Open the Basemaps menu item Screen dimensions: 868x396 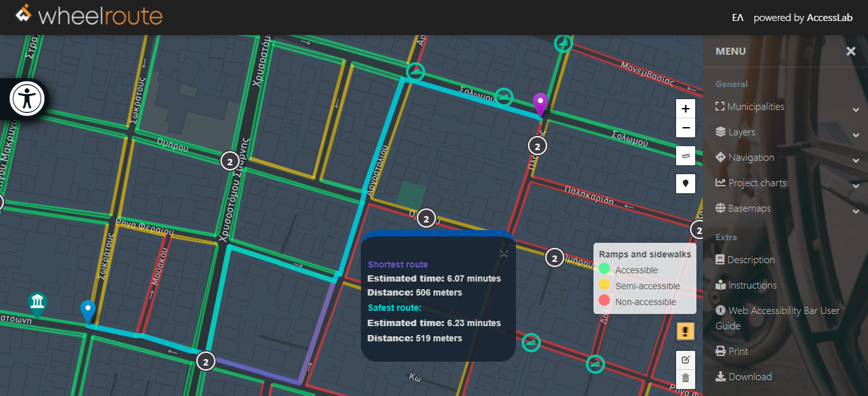[749, 208]
